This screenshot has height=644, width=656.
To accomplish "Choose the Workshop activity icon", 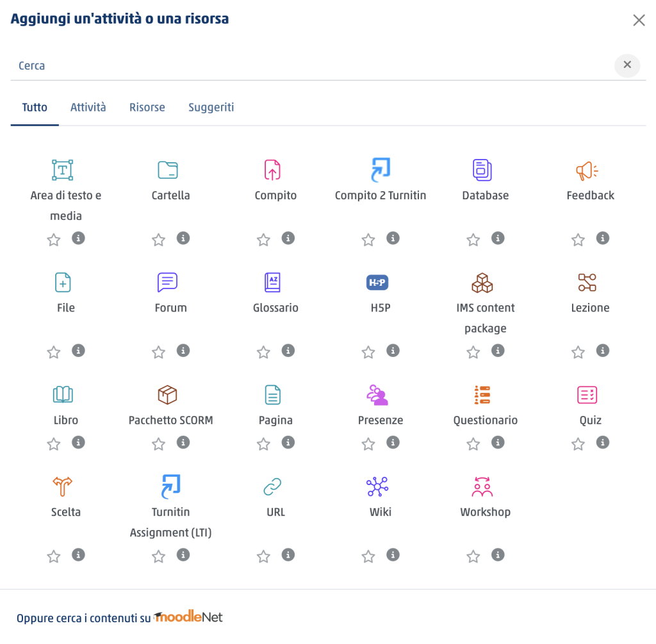I will [x=482, y=486].
